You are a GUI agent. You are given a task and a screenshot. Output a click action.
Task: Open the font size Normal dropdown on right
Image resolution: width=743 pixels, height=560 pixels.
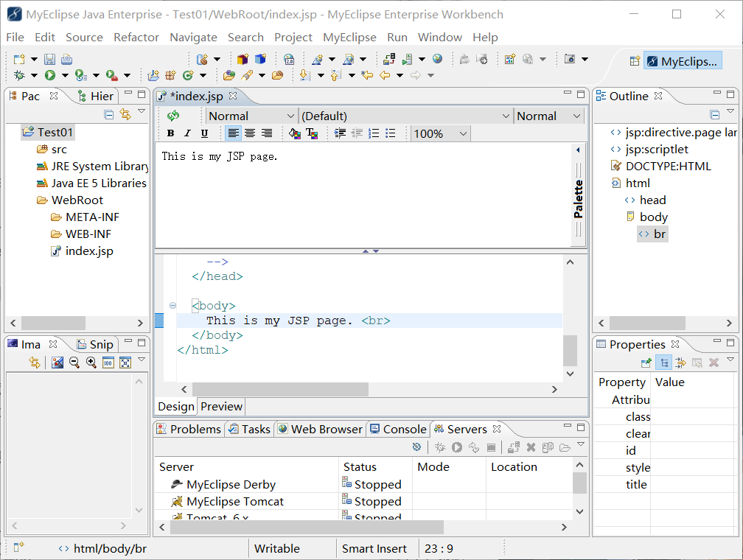pyautogui.click(x=548, y=116)
